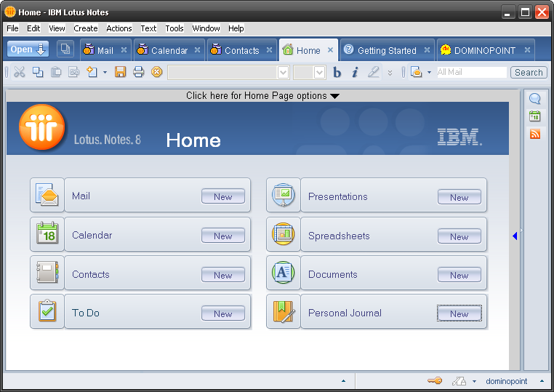Open the Feeds RSS sidebar icon
554x392 pixels.
535,134
